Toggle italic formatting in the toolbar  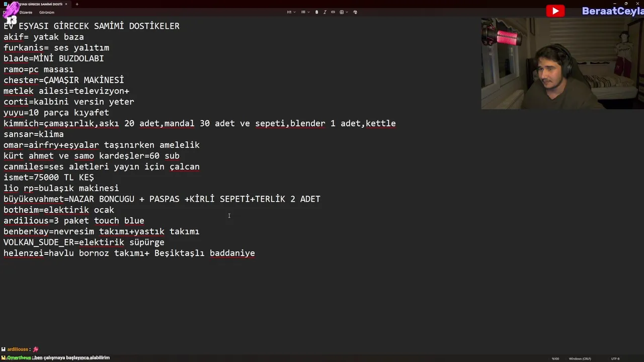(x=325, y=12)
